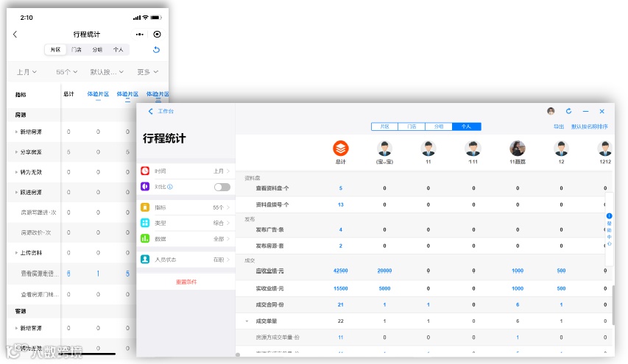This screenshot has width=628, height=364.
Task: Click the avatar of user 1212
Action: click(604, 149)
